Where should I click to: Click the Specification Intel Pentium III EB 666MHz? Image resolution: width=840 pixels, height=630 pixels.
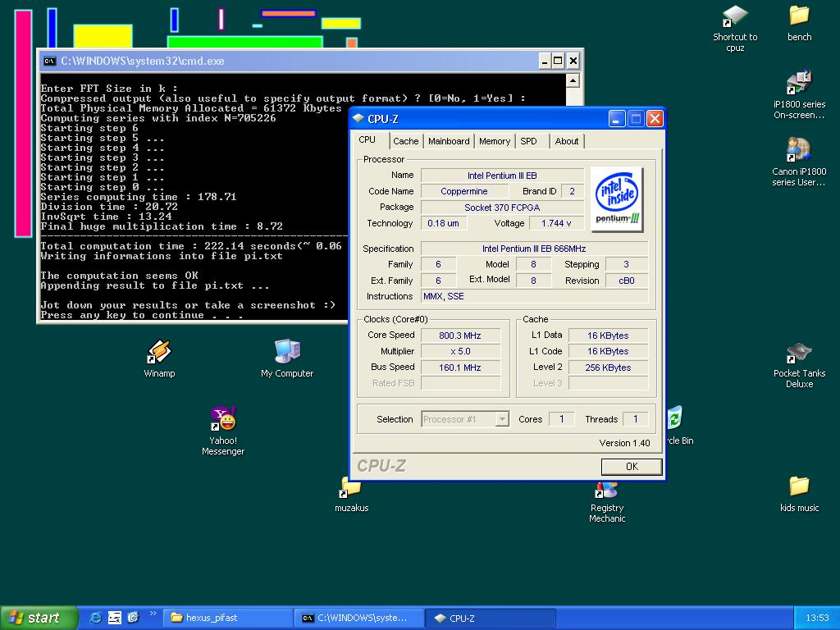pos(534,249)
